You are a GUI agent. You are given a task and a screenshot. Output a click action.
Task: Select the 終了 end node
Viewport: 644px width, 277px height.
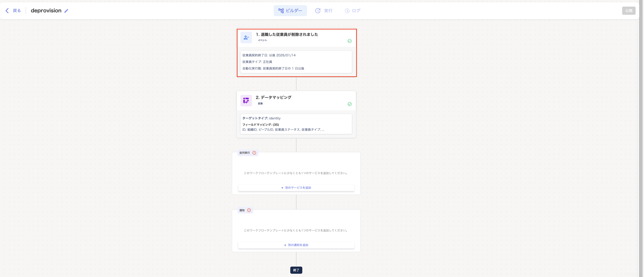pyautogui.click(x=296, y=270)
